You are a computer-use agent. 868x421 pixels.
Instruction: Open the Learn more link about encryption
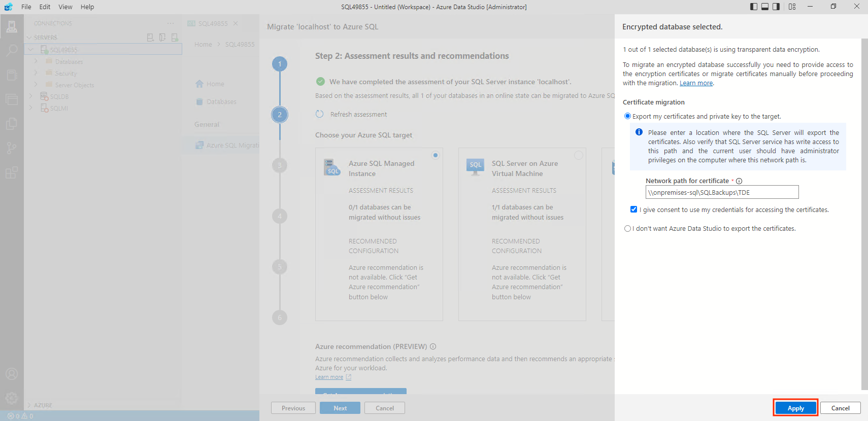pyautogui.click(x=696, y=83)
